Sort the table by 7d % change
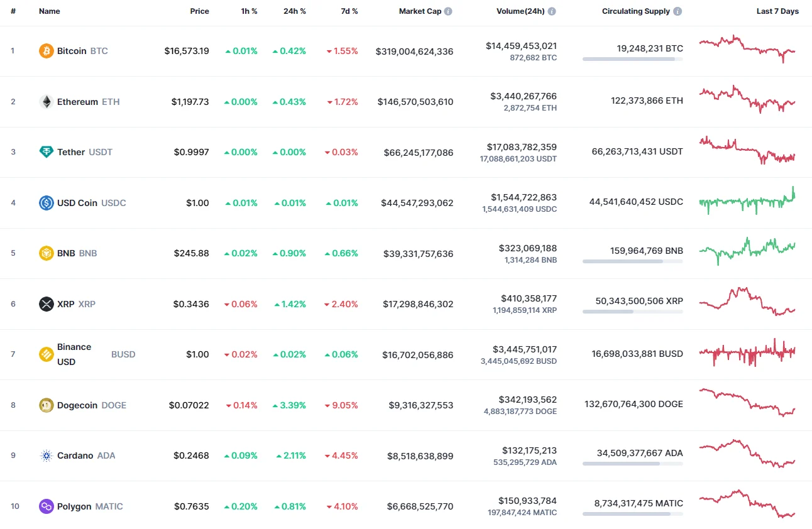Viewport: 812px width, 529px height. 349,11
